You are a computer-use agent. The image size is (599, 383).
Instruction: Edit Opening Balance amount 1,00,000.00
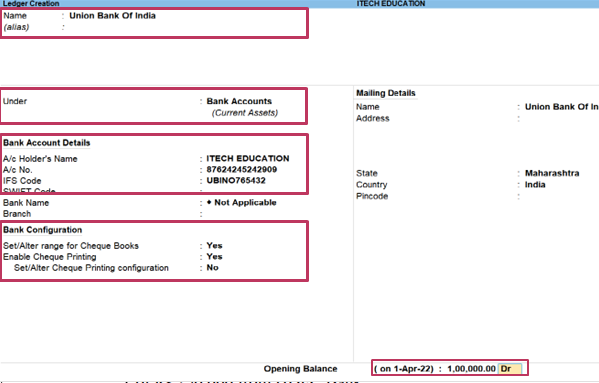[471, 369]
